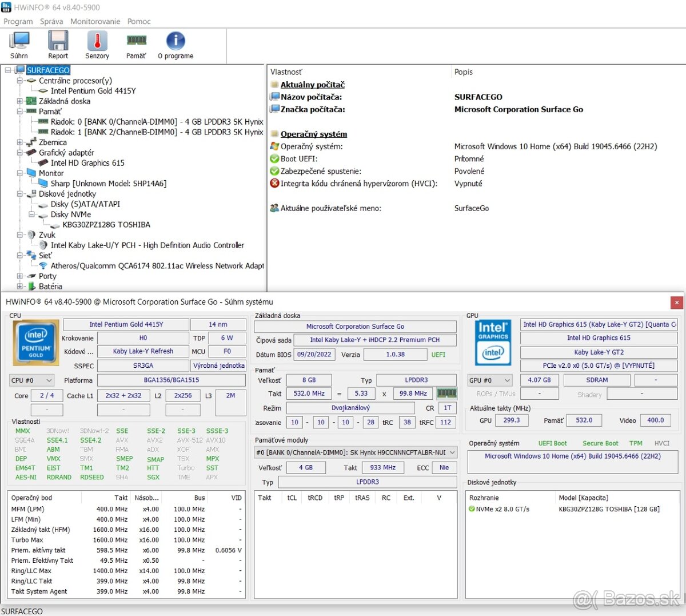Viewport: 686px width, 616px height.
Task: Click the Microsoft Corporation Surface Go motherboard button
Action: [355, 327]
